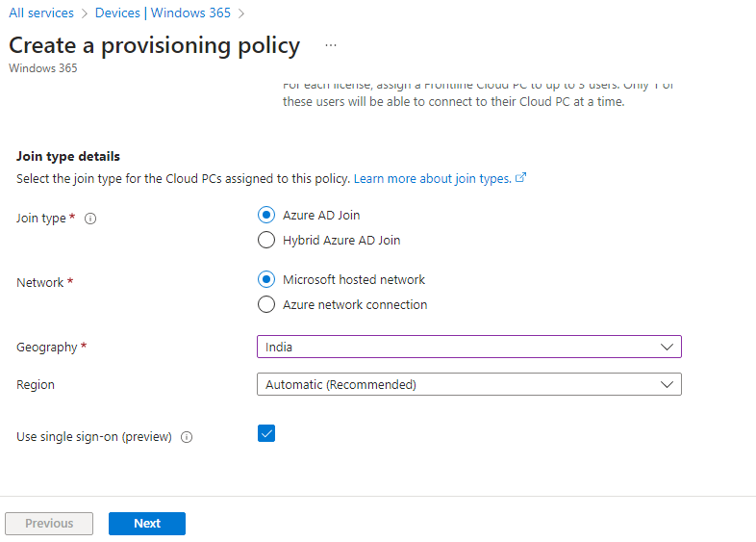The image size is (756, 542).
Task: Toggle Use single sign-on checkbox
Action: (266, 433)
